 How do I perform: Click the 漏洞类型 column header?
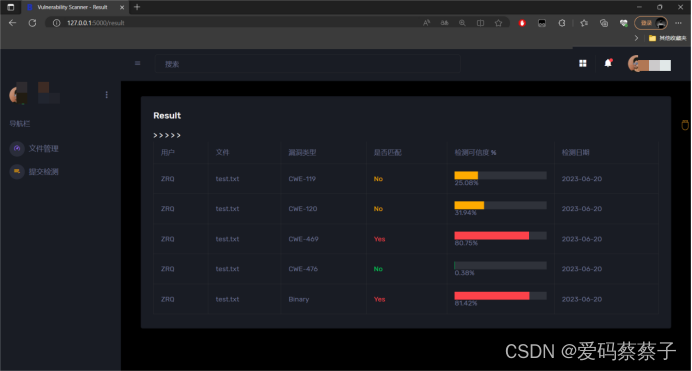(x=302, y=153)
